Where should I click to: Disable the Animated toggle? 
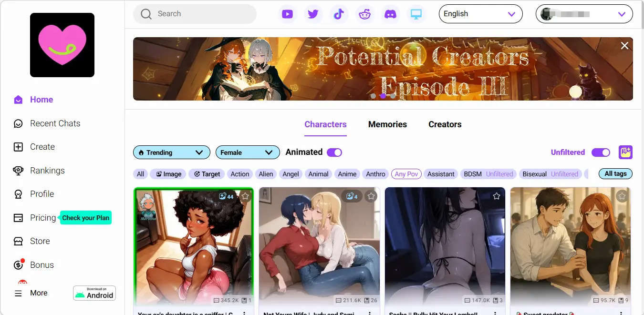click(x=334, y=152)
